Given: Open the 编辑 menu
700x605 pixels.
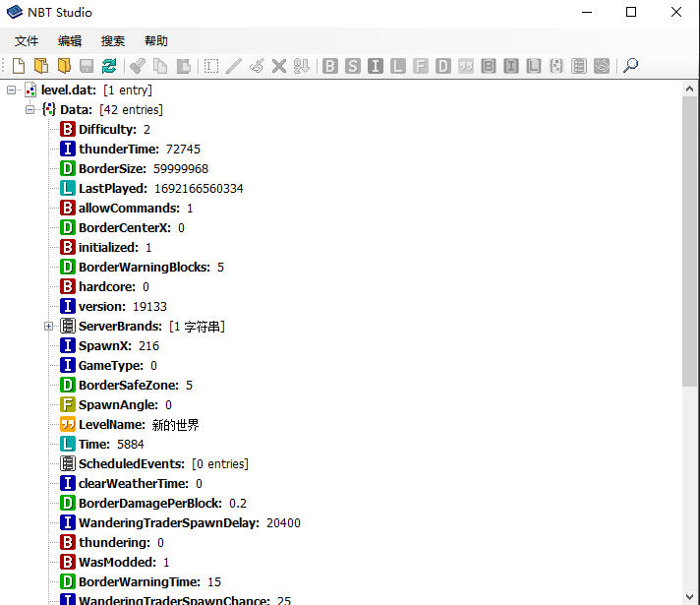Looking at the screenshot, I should point(70,41).
